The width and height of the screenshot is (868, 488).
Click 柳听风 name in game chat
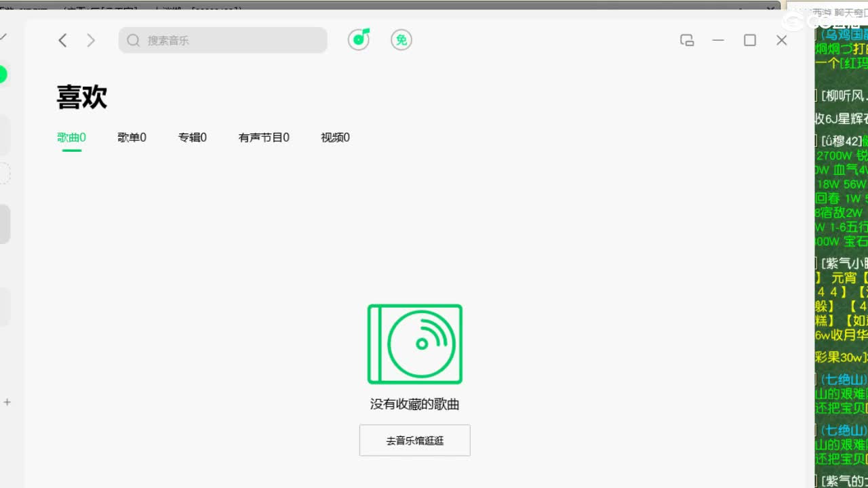pos(844,96)
